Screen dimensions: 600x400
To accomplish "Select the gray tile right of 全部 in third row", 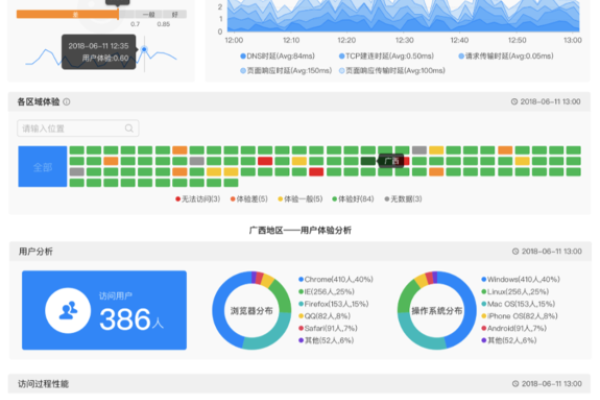I will point(77,172).
